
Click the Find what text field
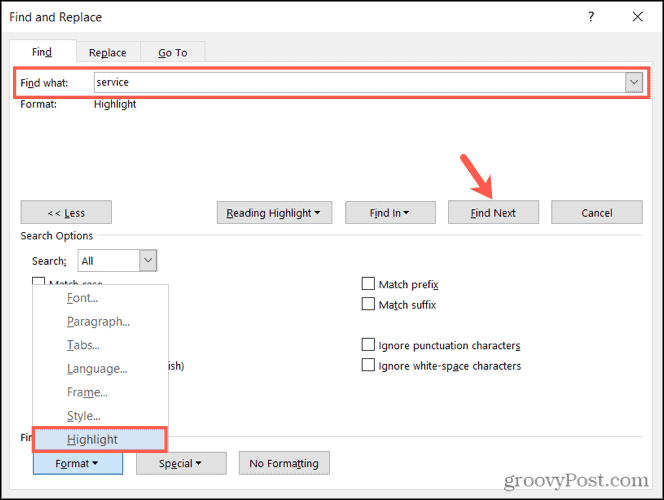[358, 83]
